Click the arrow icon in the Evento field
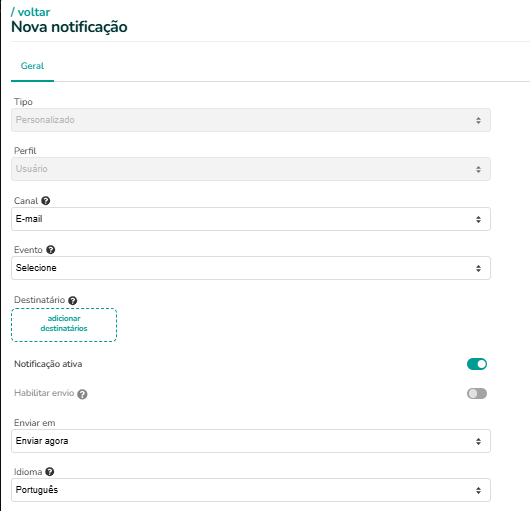Screen dimensions: 530x511 [478, 268]
